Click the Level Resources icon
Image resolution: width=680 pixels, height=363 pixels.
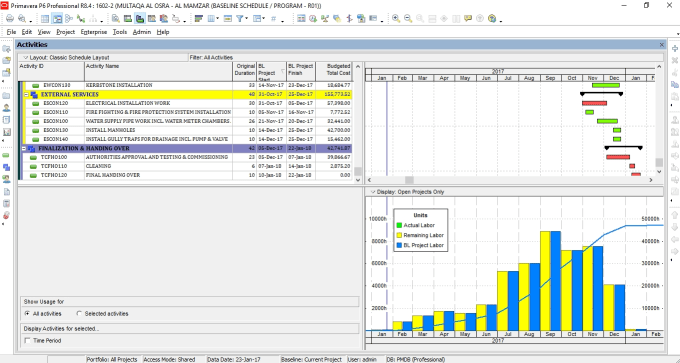coord(325,19)
